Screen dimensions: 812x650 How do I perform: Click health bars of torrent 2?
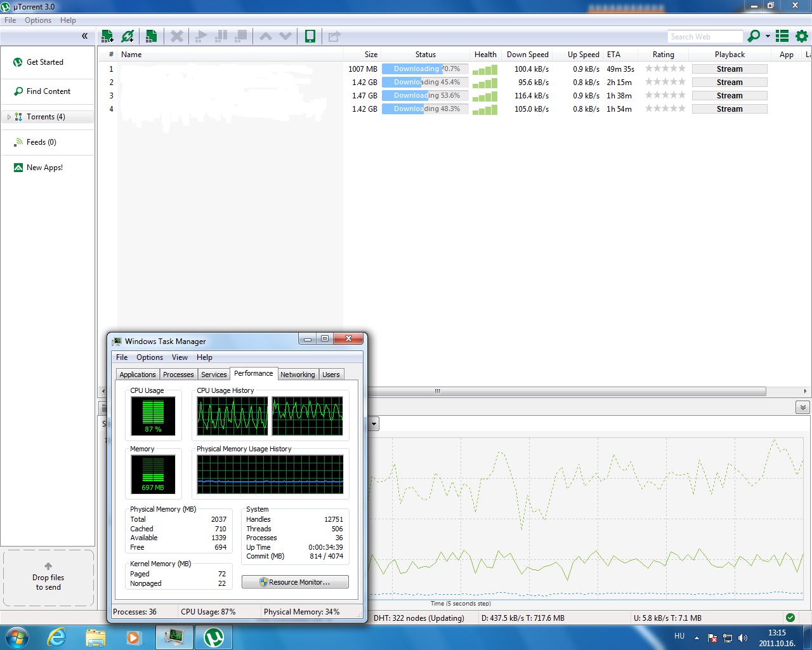pyautogui.click(x=485, y=83)
